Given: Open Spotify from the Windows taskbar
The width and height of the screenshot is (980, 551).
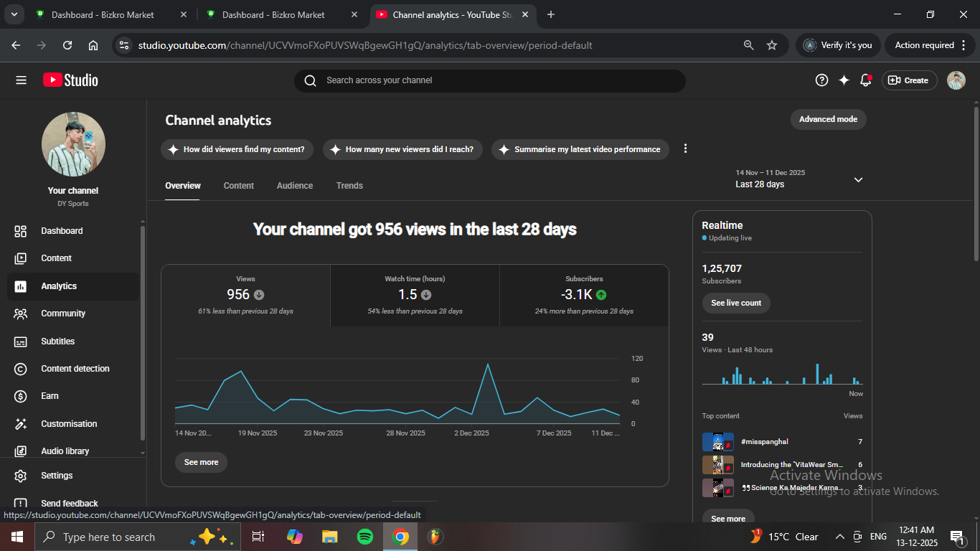Looking at the screenshot, I should tap(365, 537).
